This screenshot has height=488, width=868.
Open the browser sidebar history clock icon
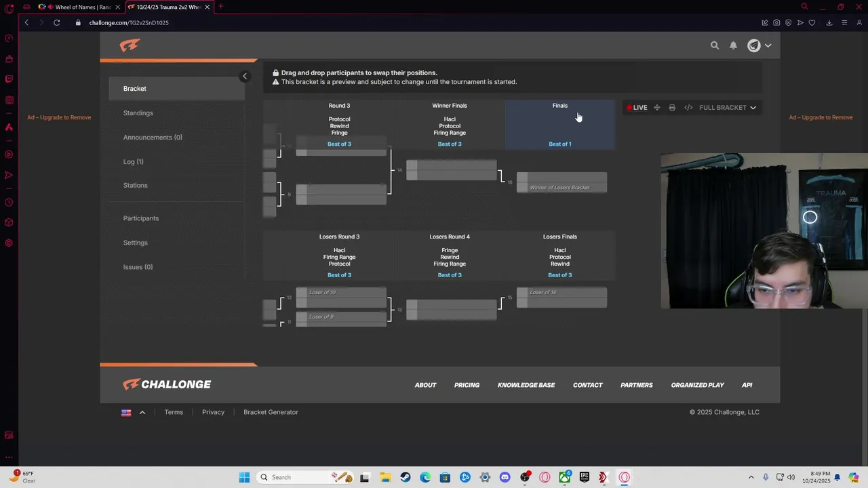[x=9, y=202]
